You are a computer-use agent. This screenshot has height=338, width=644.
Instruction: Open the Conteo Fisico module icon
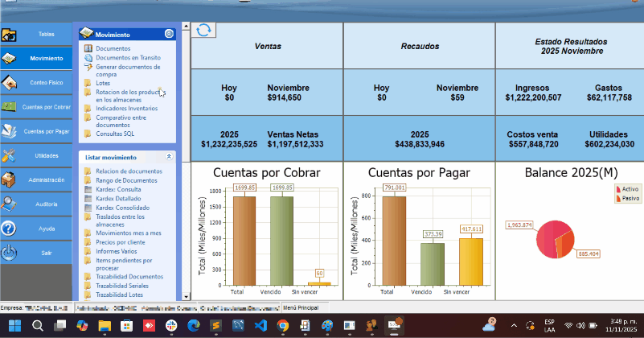pyautogui.click(x=10, y=83)
